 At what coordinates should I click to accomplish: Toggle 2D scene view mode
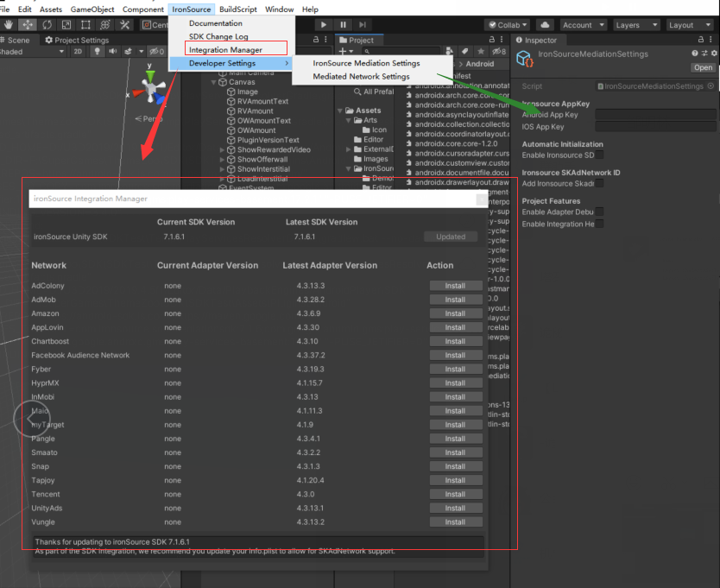click(78, 52)
